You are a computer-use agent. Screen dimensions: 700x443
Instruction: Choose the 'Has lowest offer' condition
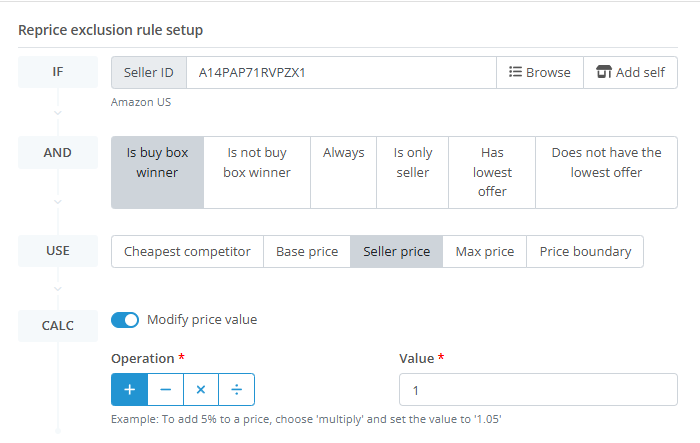pos(492,172)
